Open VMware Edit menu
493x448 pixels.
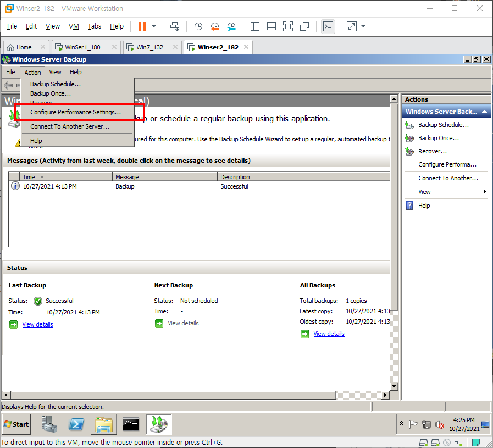(31, 26)
